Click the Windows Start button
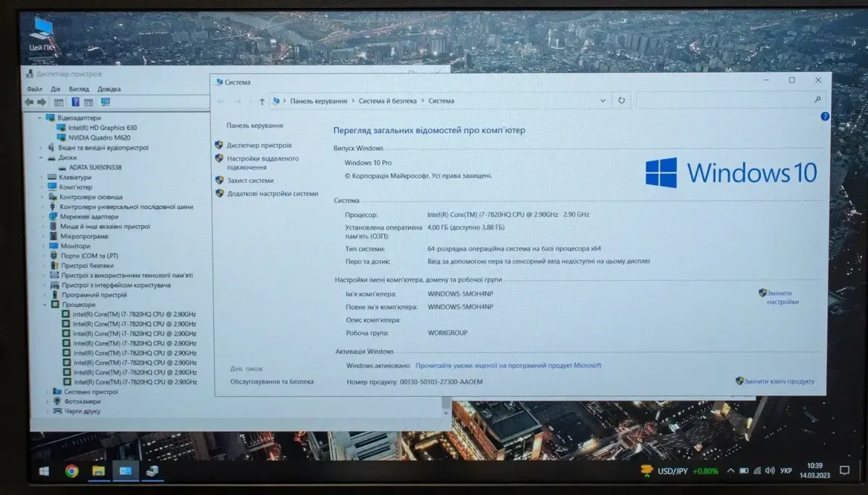Image resolution: width=868 pixels, height=495 pixels. (x=44, y=471)
